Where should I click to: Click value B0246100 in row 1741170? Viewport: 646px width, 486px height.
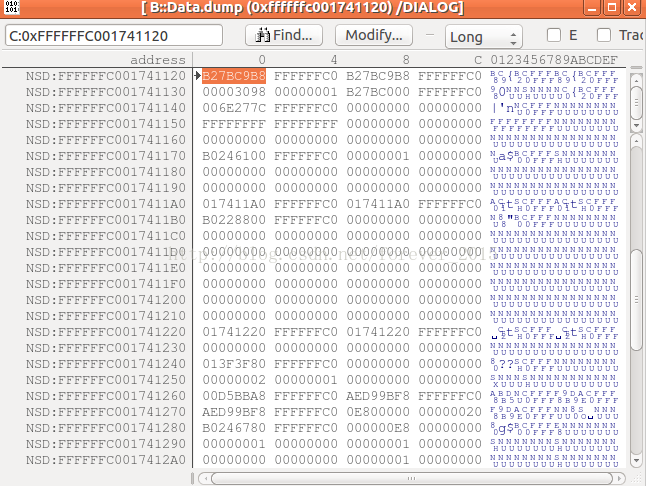(234, 156)
